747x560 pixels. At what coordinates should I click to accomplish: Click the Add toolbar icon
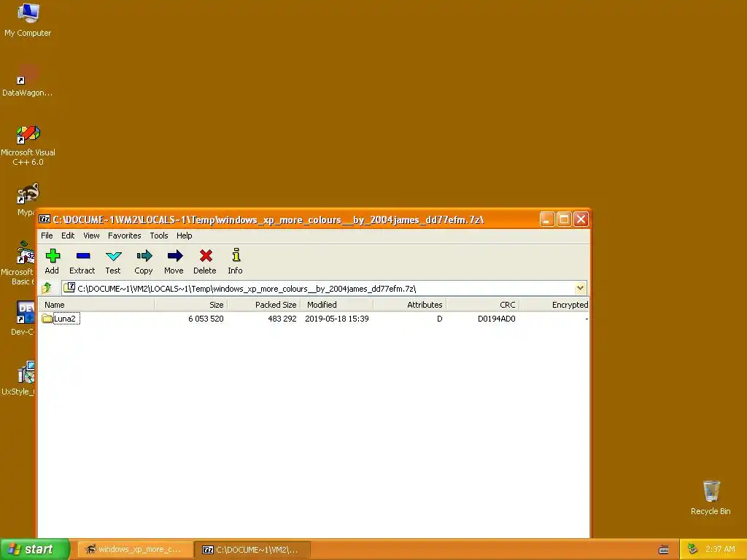coord(53,256)
